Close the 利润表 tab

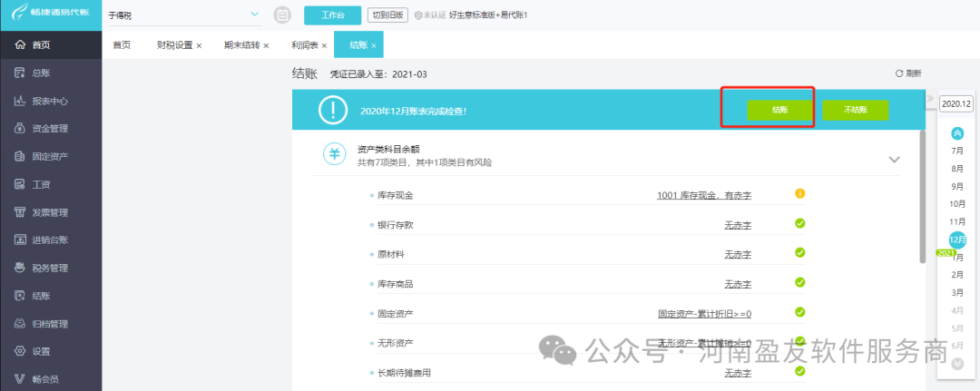point(324,45)
